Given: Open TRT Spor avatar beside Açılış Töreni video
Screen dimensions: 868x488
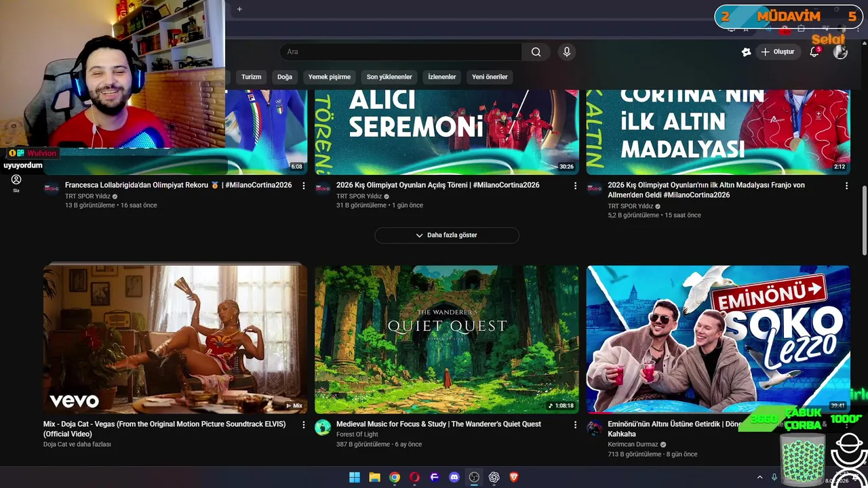Looking at the screenshot, I should [x=323, y=188].
